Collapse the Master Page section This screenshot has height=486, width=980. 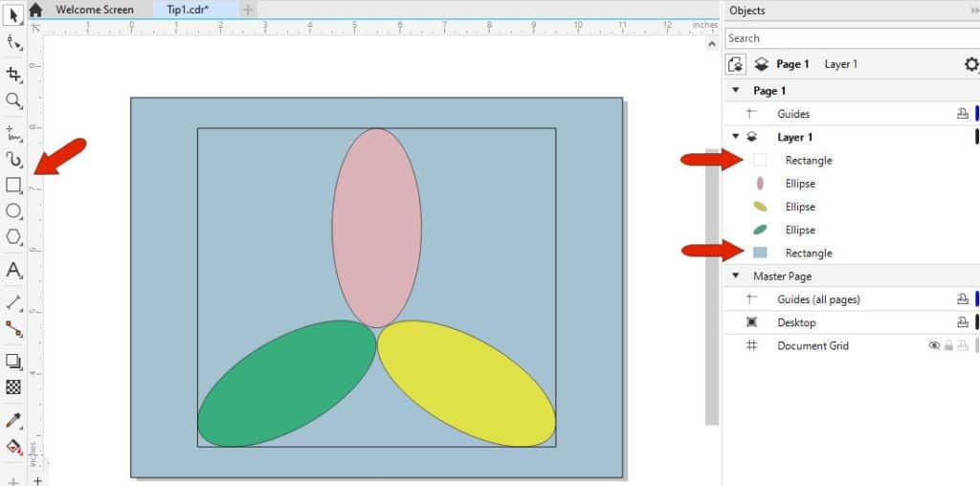736,276
